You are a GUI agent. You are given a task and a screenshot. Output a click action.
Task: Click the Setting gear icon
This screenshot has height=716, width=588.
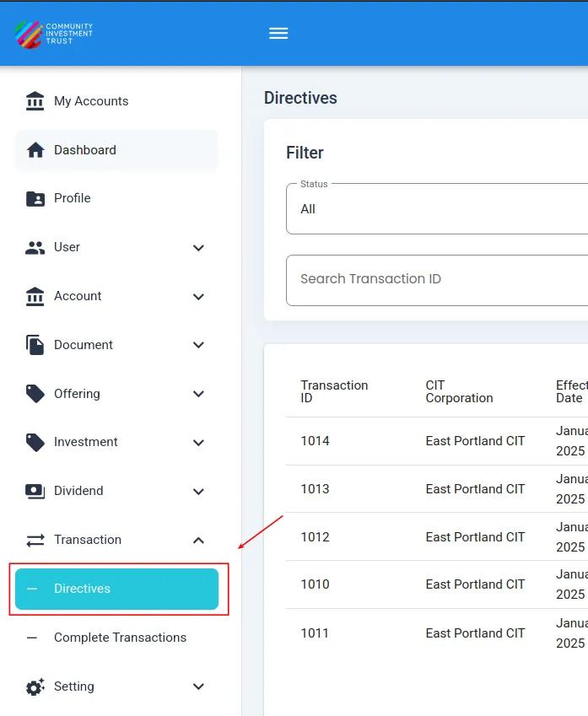click(35, 686)
